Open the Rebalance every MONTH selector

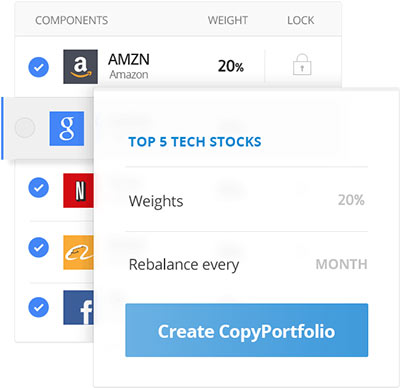coord(341,264)
